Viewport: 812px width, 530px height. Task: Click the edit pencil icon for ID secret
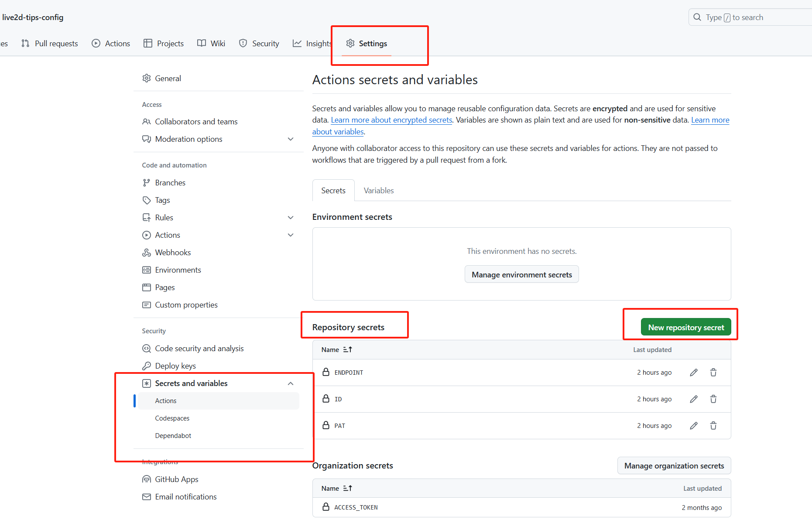pyautogui.click(x=693, y=399)
